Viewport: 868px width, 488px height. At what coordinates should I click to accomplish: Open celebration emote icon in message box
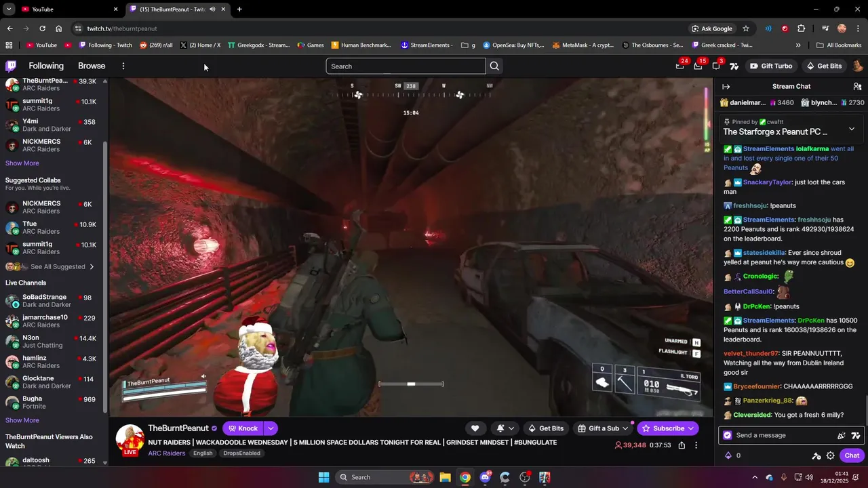[842, 435]
